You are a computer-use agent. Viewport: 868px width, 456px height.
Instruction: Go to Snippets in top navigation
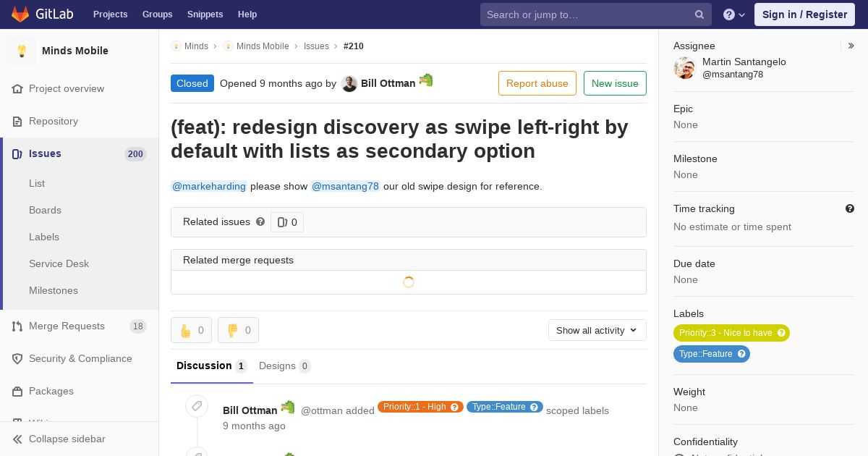coord(205,14)
